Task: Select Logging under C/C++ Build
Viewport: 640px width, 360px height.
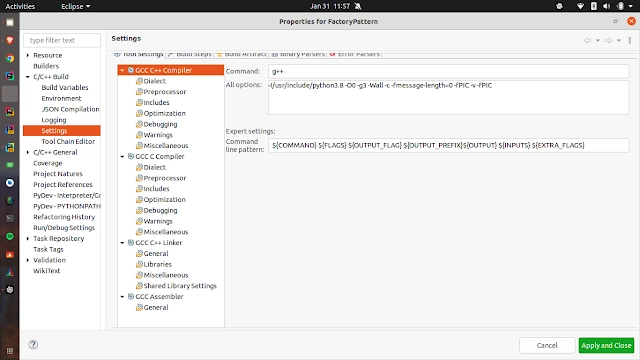Action: click(54, 120)
